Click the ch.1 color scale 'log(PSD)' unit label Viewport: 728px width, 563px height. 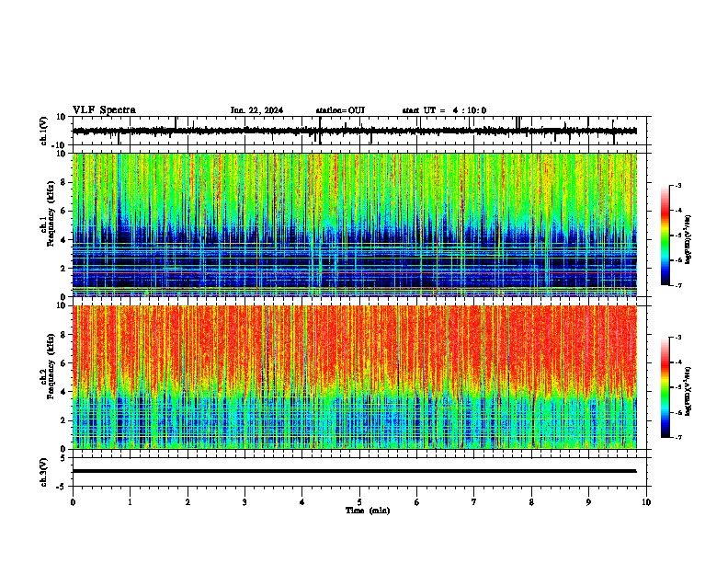(688, 240)
